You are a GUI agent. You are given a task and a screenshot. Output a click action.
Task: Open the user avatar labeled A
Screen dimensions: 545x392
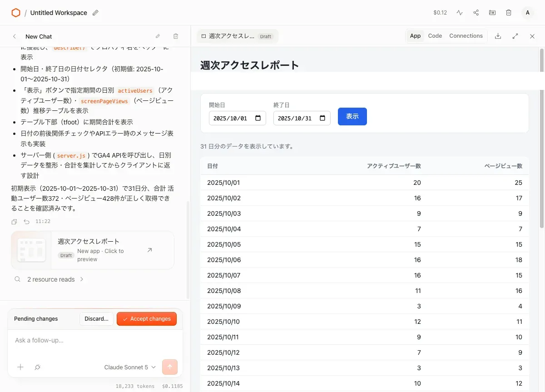coord(527,13)
